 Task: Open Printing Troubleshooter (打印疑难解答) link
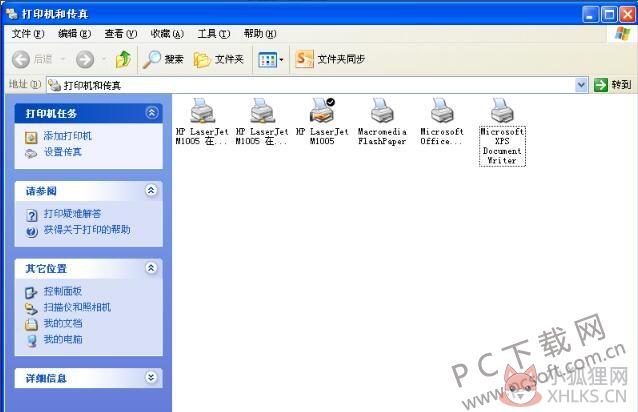(72, 214)
